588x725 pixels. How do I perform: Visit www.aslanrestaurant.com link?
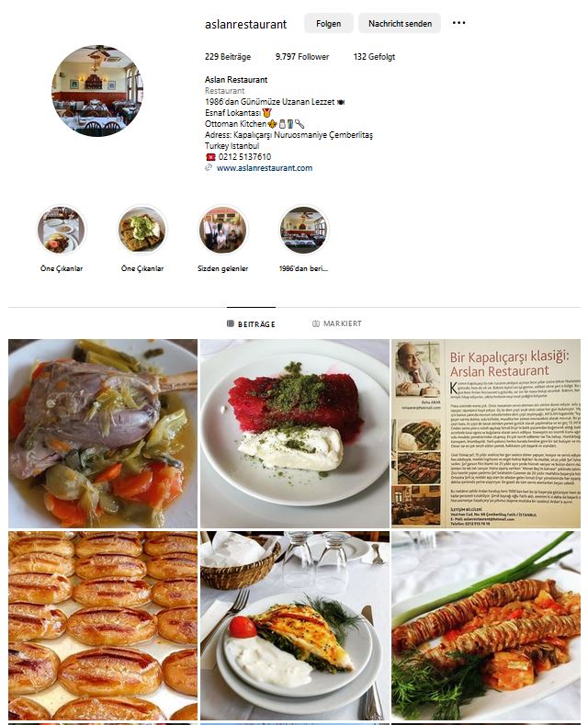click(265, 168)
